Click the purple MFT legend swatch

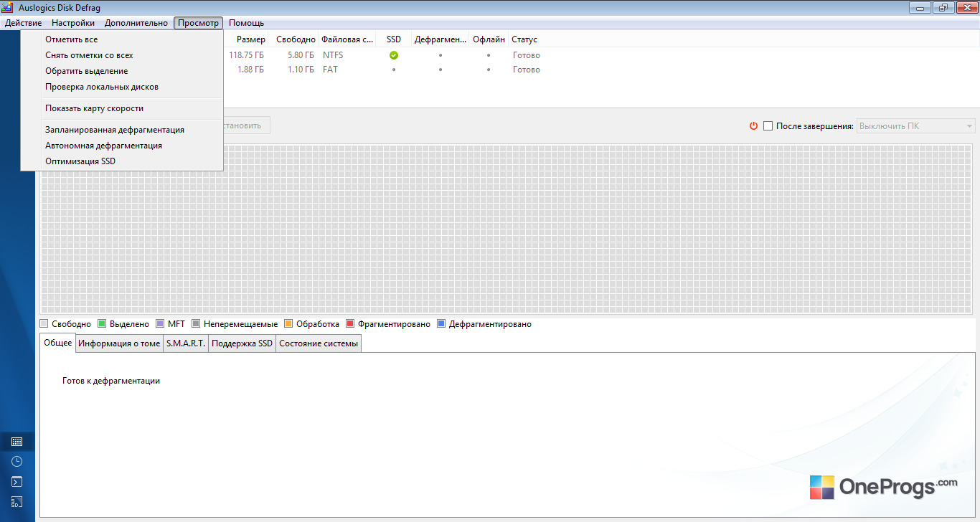pyautogui.click(x=160, y=324)
